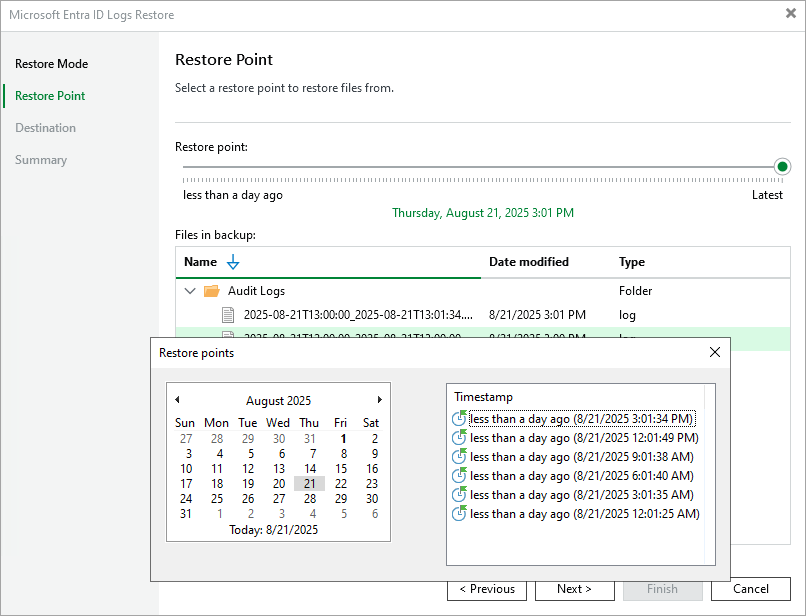This screenshot has width=806, height=616.
Task: Click the Audit Logs folder icon
Action: (211, 291)
